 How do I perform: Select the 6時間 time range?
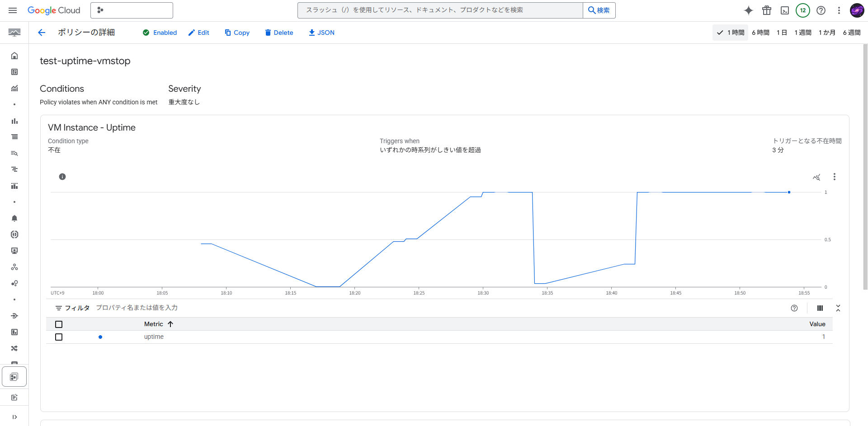760,33
